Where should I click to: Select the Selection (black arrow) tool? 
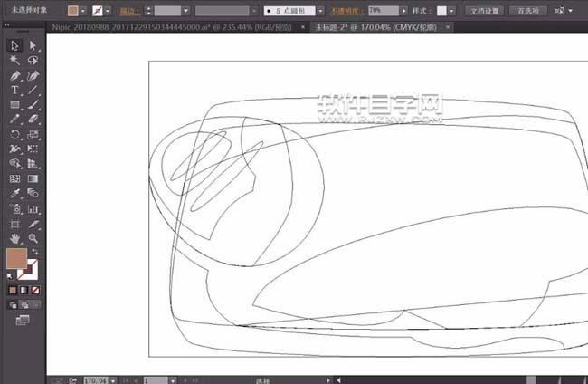pyautogui.click(x=14, y=45)
